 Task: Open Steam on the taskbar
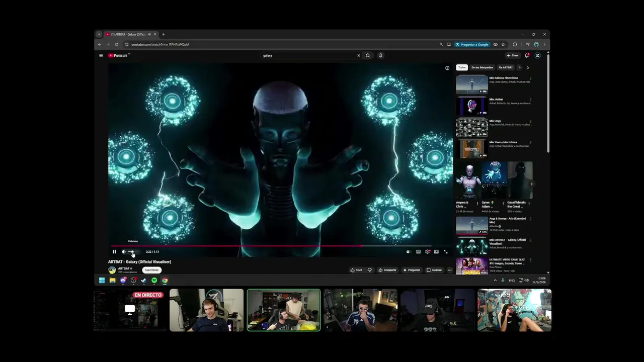pyautogui.click(x=144, y=281)
